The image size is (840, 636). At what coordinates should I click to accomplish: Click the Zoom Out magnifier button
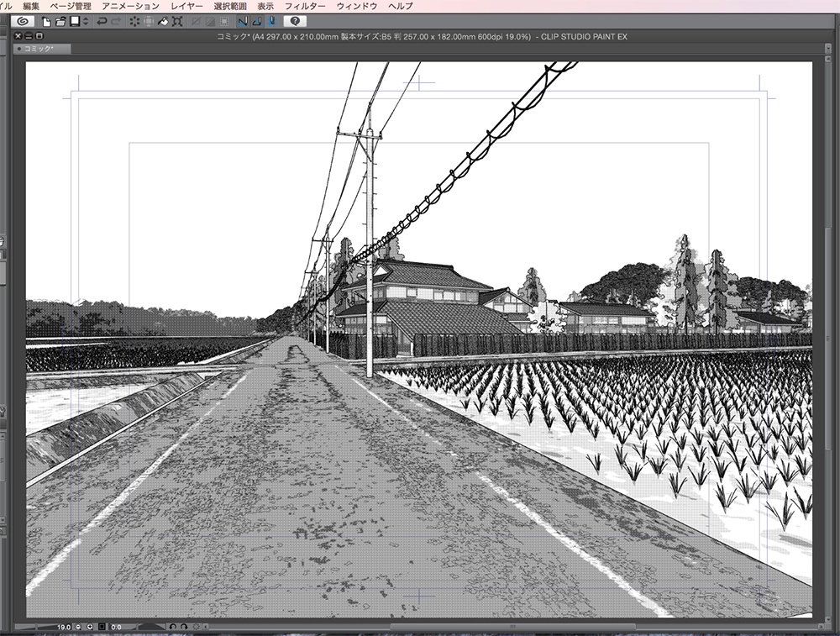point(77,626)
